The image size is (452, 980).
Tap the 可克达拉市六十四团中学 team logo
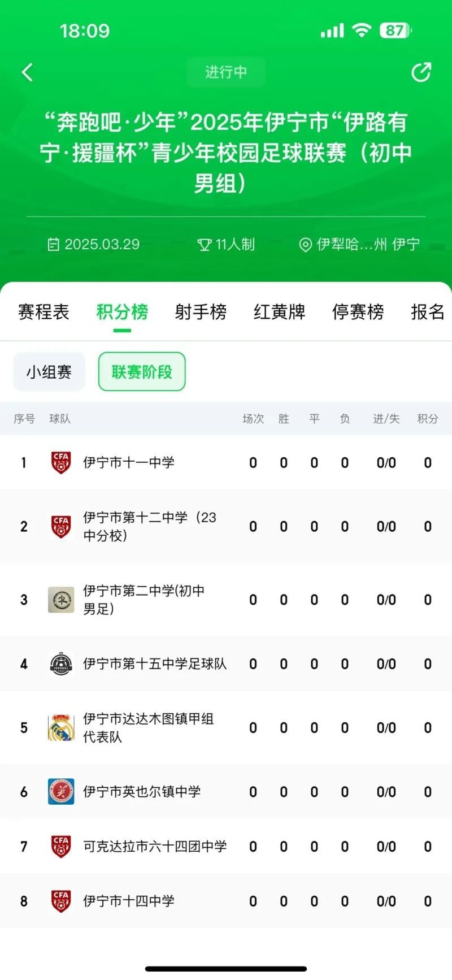pyautogui.click(x=61, y=847)
